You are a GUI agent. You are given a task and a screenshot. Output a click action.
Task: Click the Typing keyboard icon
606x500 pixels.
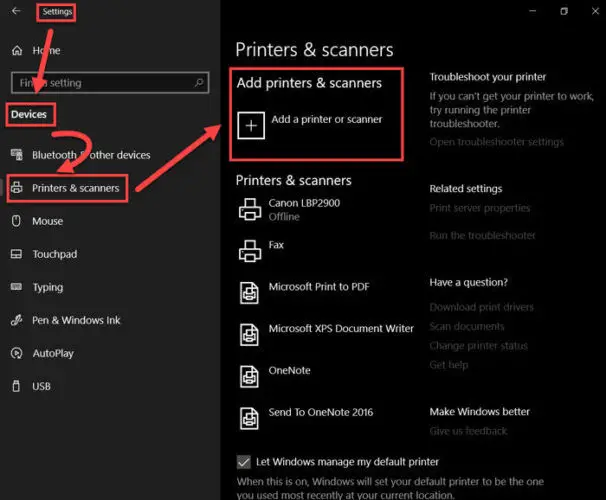(x=16, y=286)
